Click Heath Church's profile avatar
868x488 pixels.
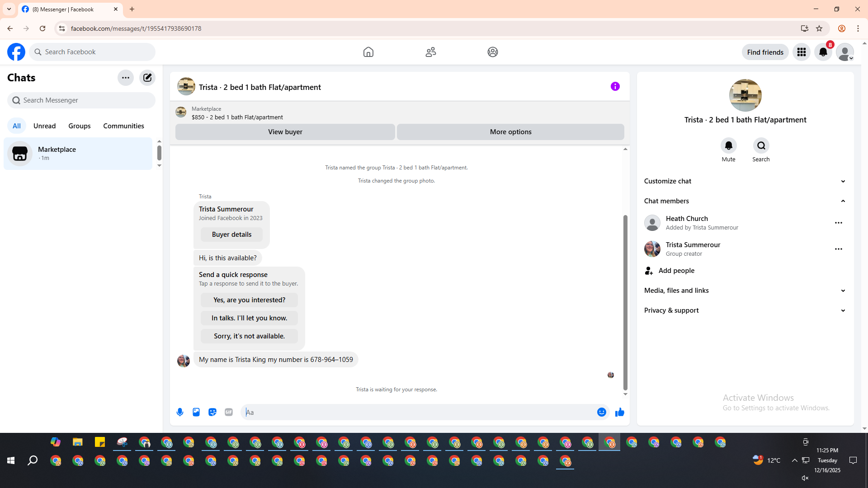pos(652,223)
